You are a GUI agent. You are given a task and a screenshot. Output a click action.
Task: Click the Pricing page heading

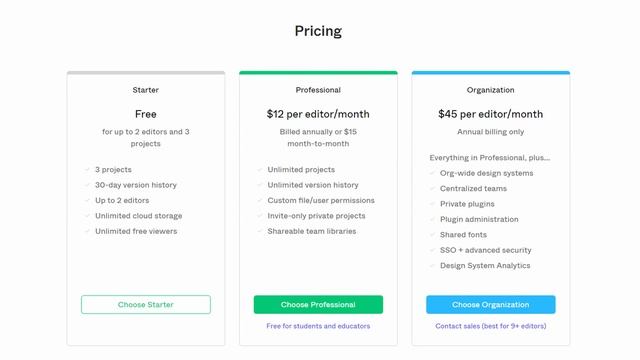318,31
